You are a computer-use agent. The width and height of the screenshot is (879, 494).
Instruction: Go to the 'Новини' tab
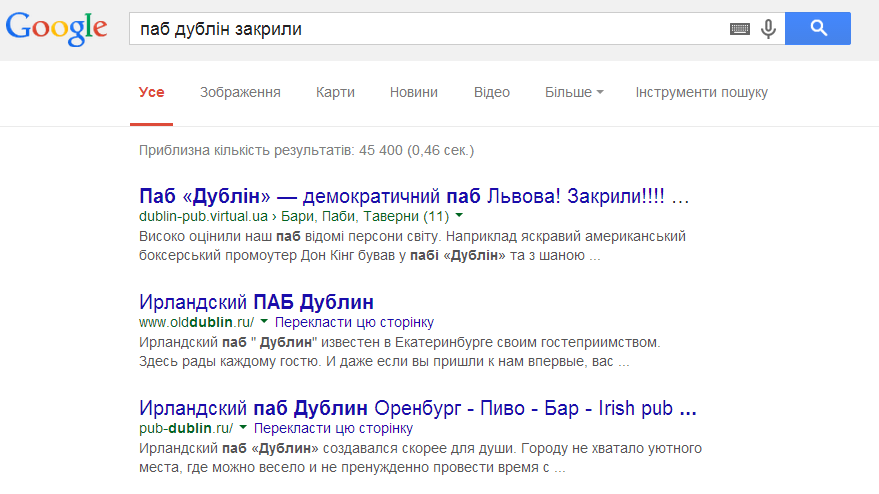pos(414,93)
